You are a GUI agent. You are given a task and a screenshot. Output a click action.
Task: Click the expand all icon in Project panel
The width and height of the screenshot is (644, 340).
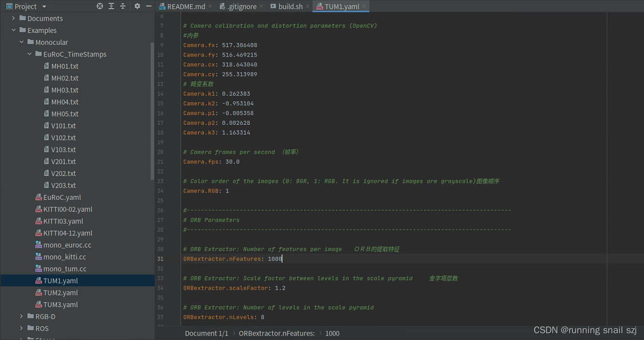coord(111,6)
